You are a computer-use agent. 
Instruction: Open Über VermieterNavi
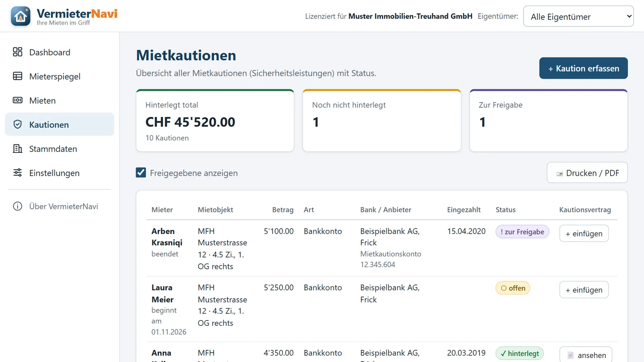tap(60, 206)
